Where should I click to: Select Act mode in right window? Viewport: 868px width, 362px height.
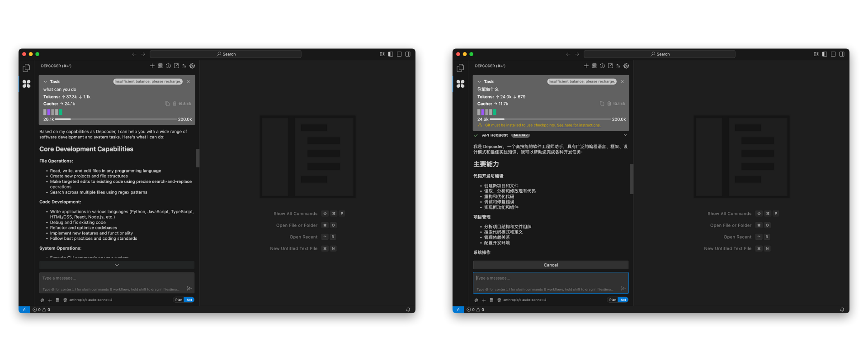coord(623,300)
